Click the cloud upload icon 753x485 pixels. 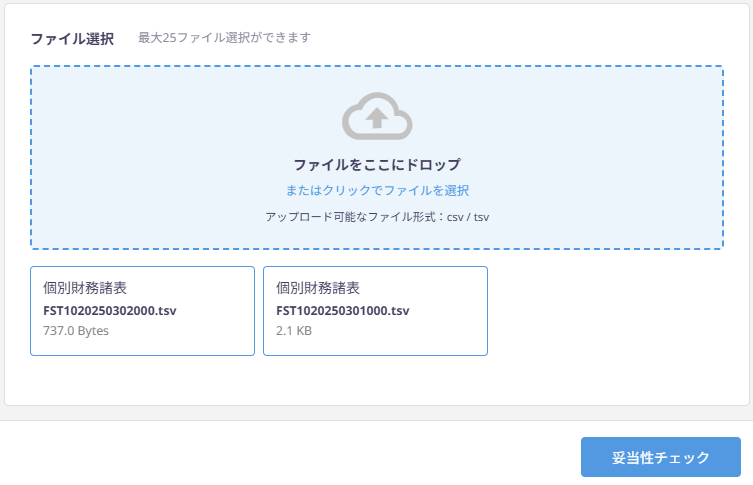(377, 116)
